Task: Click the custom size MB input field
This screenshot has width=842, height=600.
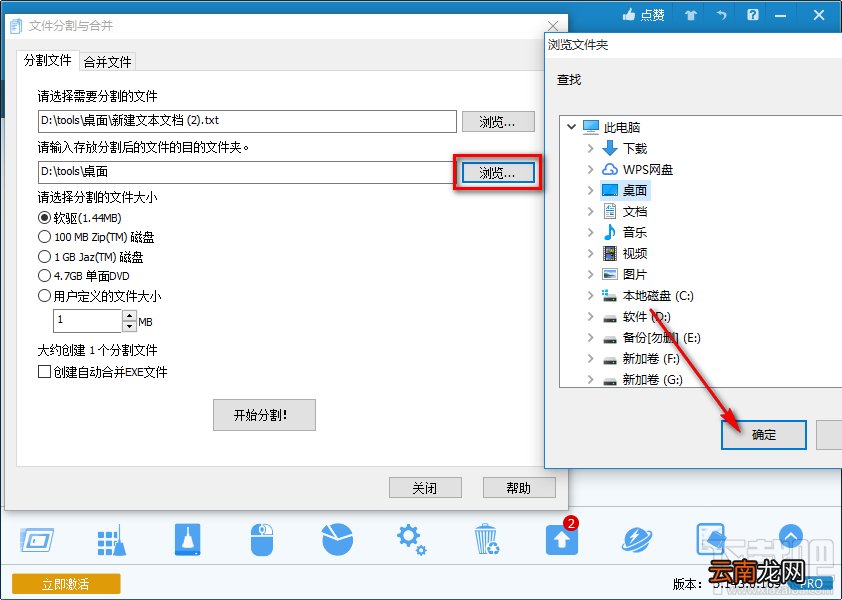Action: click(x=87, y=321)
